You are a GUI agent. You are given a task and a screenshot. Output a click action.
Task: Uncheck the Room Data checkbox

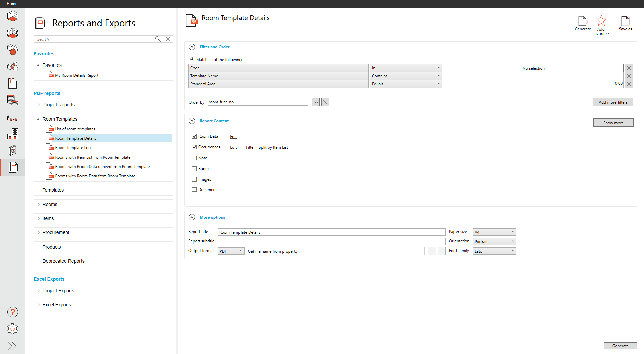coord(194,136)
